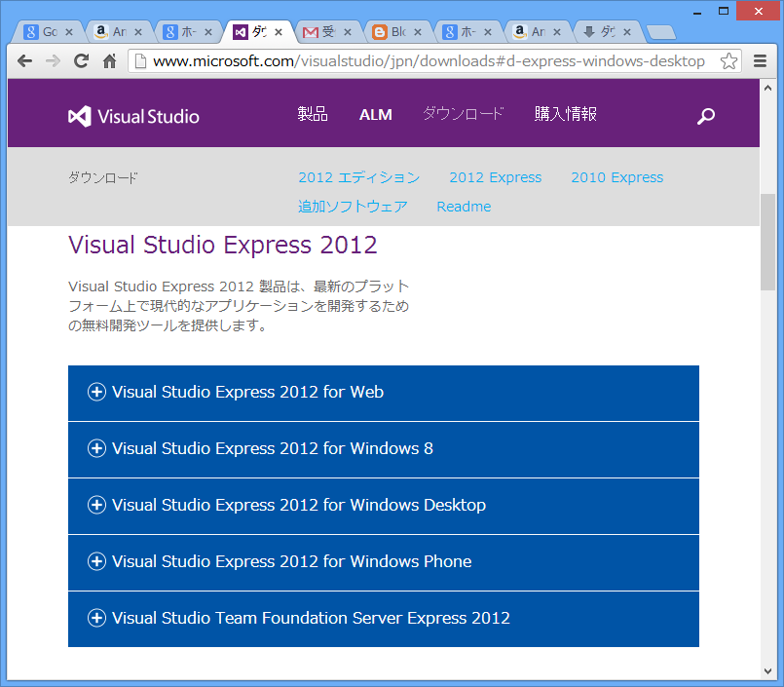Follow the 2012 Express link
Image resolution: width=784 pixels, height=687 pixels.
click(x=495, y=177)
